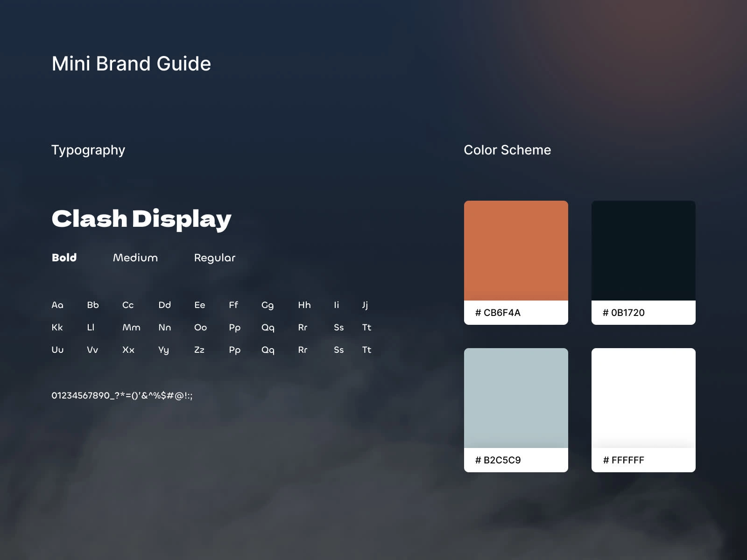
Task: Click the Zz glyph sample
Action: coord(199,350)
